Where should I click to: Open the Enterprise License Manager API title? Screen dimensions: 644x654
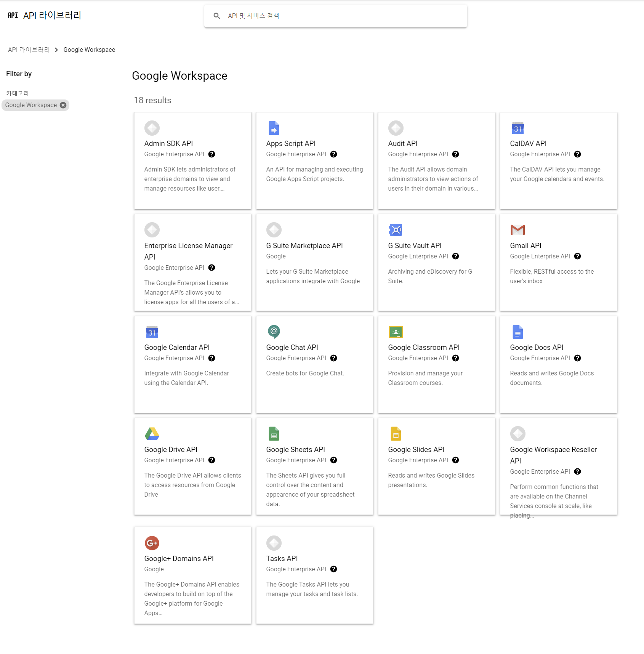pos(188,251)
